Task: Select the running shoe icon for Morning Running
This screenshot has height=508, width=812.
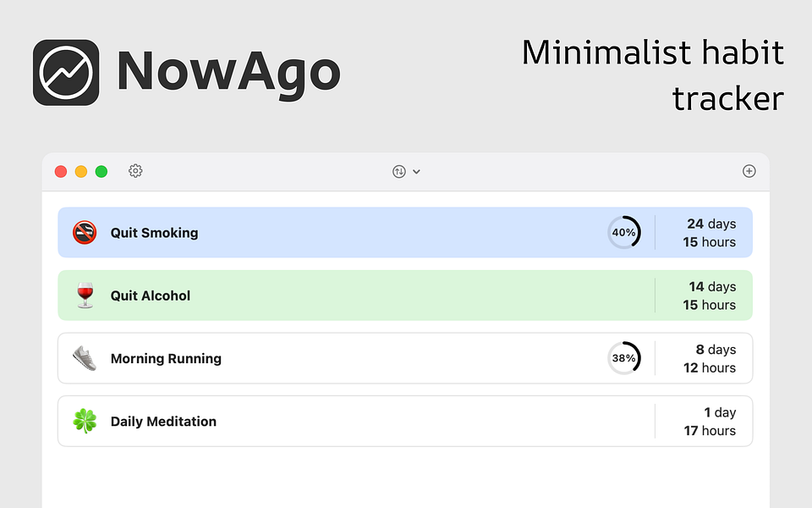Action: [x=83, y=358]
